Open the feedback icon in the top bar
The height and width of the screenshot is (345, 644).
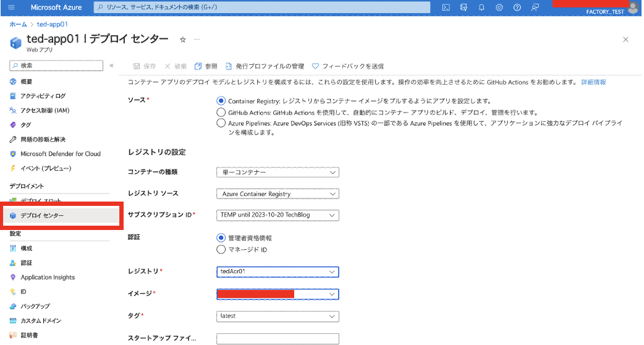[x=535, y=7]
